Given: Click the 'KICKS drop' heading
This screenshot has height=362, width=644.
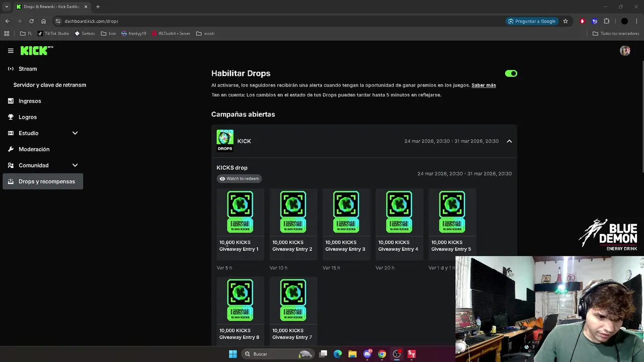Looking at the screenshot, I should [x=232, y=168].
